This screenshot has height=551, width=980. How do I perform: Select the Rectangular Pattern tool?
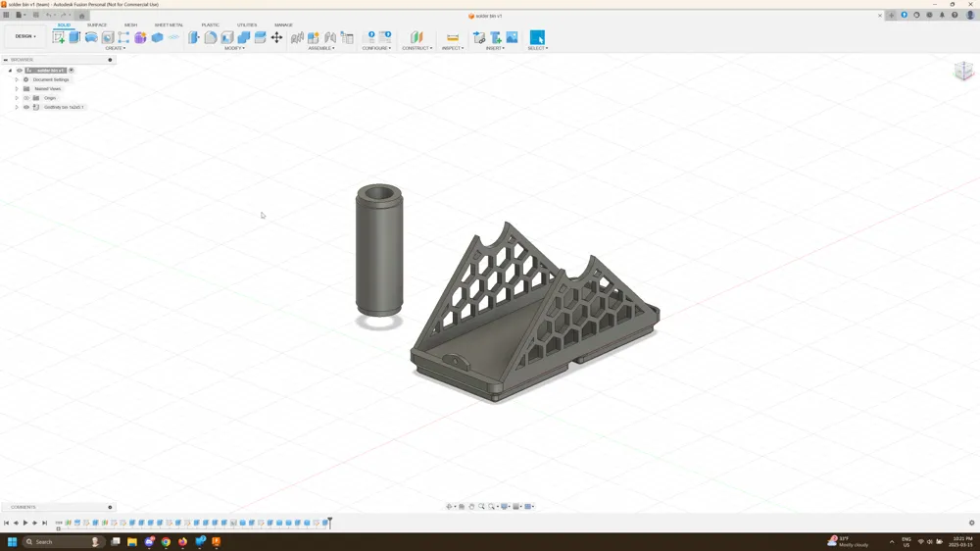coord(123,37)
